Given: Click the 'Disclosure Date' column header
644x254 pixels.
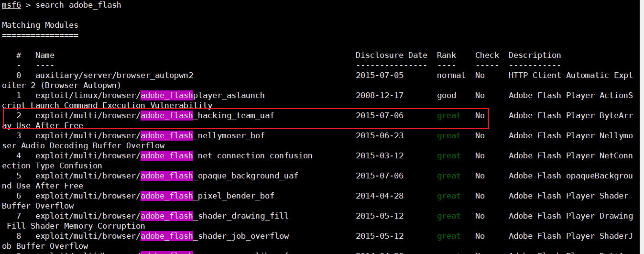Looking at the screenshot, I should (x=392, y=55).
